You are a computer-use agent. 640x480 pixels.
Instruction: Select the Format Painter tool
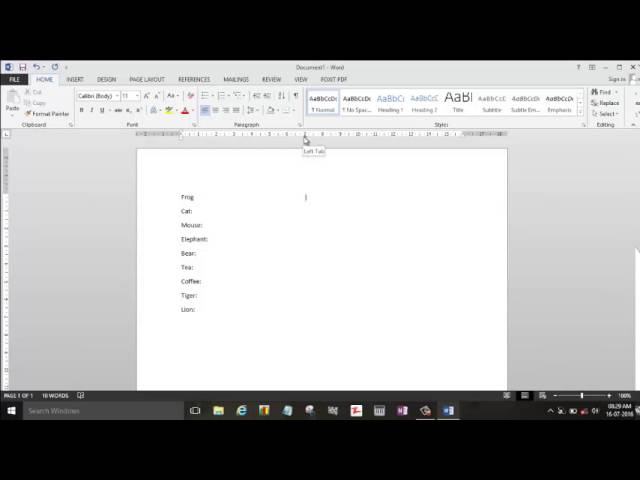[50, 114]
